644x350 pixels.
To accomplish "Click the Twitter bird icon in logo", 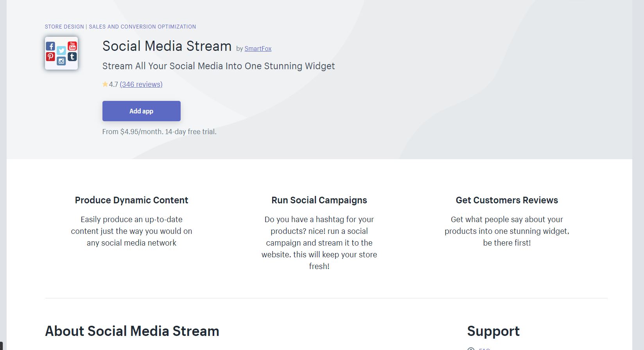I will pos(61,50).
